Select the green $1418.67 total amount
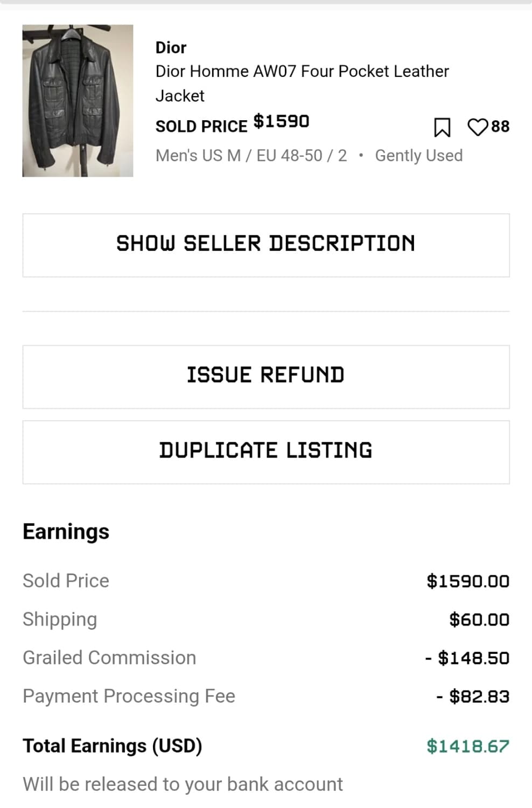The width and height of the screenshot is (532, 808). pos(467,746)
